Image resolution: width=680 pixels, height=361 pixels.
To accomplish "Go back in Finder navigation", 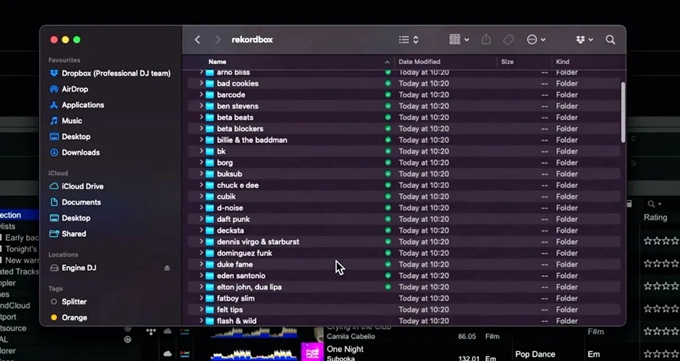I will [197, 40].
